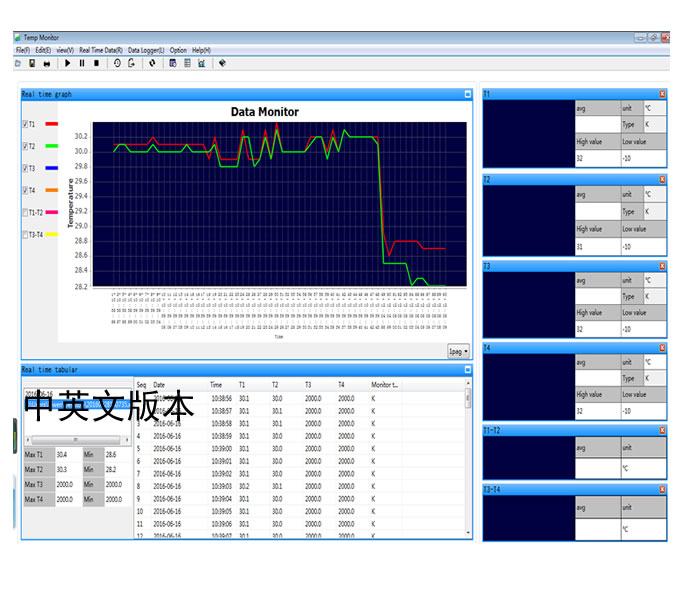
Task: Click the circular refresh icon in the toolbar
Action: point(152,63)
